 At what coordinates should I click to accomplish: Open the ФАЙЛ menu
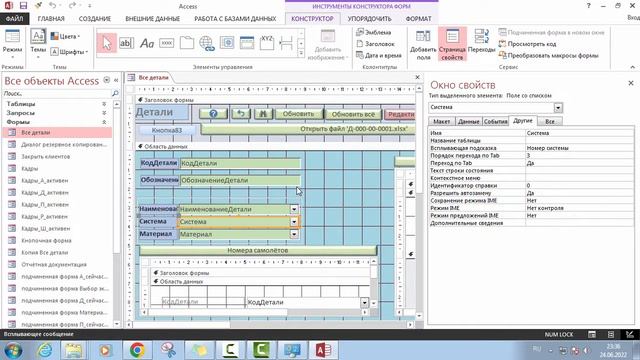click(14, 19)
